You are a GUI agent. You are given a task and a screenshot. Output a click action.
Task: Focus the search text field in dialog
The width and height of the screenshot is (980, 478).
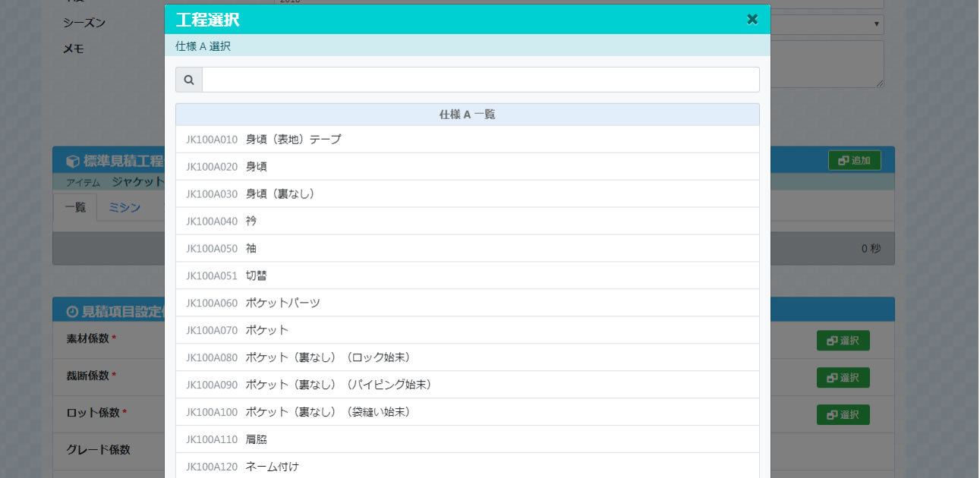coord(480,80)
